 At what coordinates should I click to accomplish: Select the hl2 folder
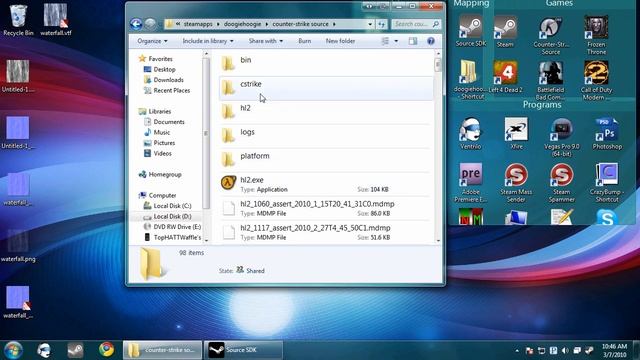[x=326, y=111]
